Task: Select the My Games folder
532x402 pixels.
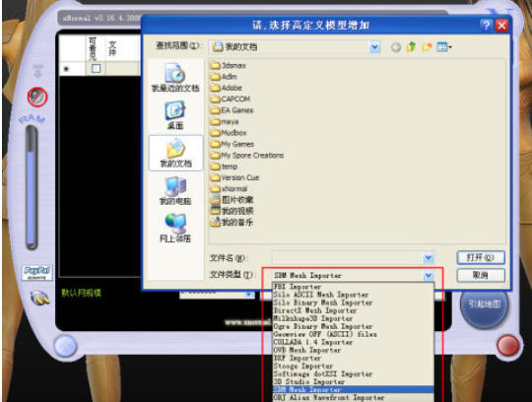Action: click(x=233, y=144)
